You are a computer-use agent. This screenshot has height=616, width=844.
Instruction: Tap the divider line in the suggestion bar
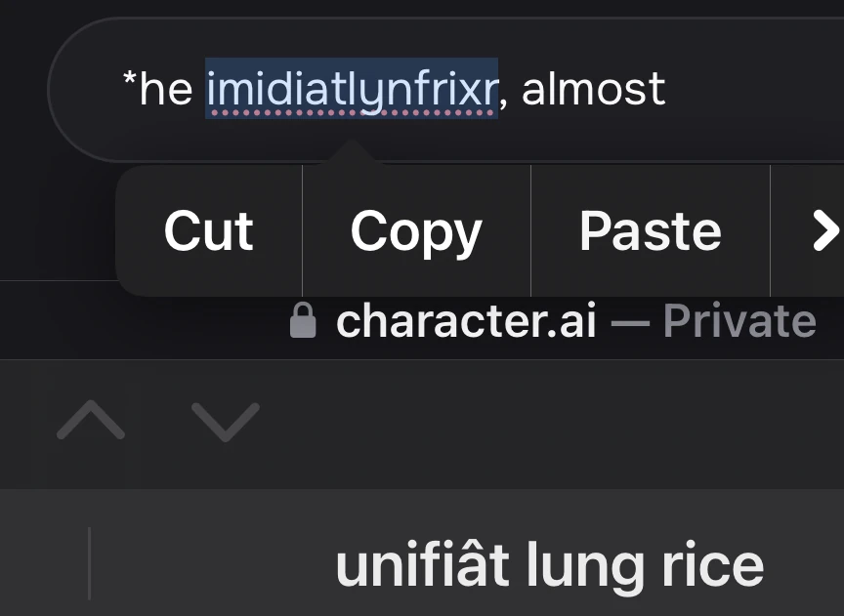(89, 564)
